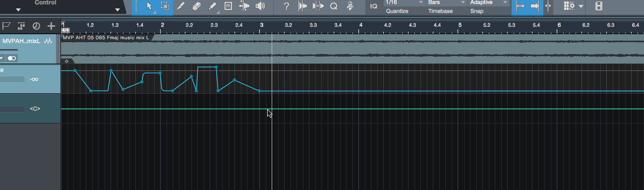Select the MVP AHT 05 085 Fmaj audio event
Viewport: 644px width, 190px height.
tap(352, 49)
